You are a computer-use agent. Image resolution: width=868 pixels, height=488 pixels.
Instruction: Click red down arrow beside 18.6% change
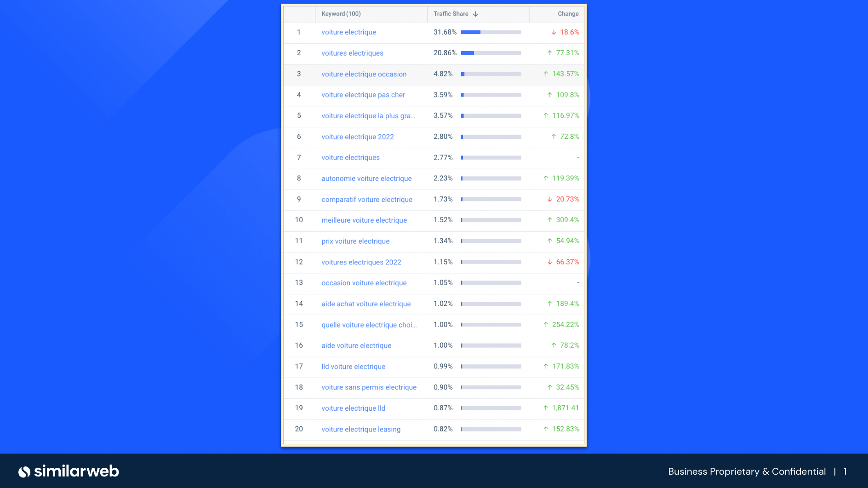[x=554, y=32]
